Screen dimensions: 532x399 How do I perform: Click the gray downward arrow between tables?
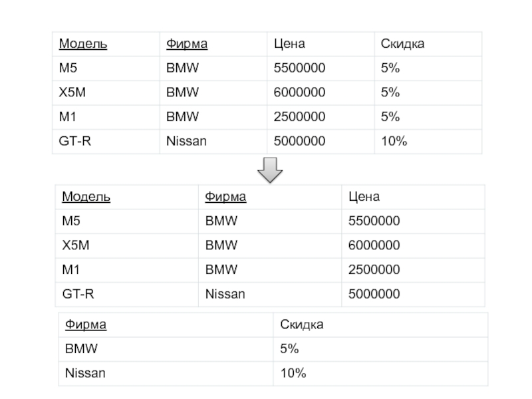(x=269, y=170)
